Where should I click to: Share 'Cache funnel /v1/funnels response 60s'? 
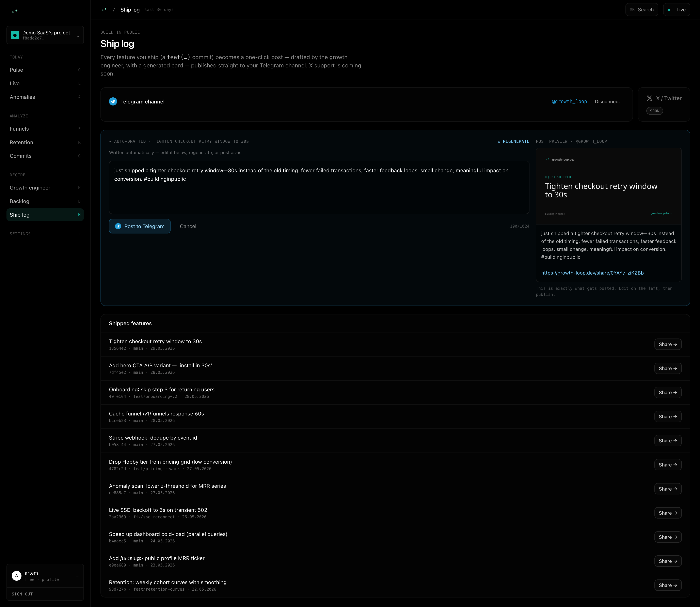click(x=668, y=417)
